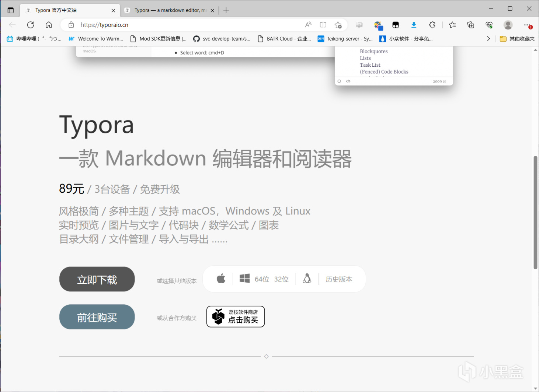539x392 pixels.
Task: Go to the browser home page
Action: pyautogui.click(x=49, y=25)
